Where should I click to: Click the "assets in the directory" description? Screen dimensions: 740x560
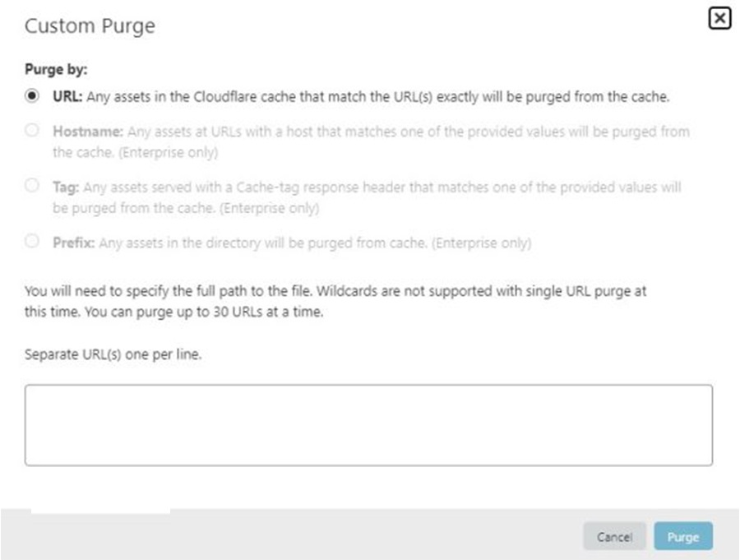[329, 243]
